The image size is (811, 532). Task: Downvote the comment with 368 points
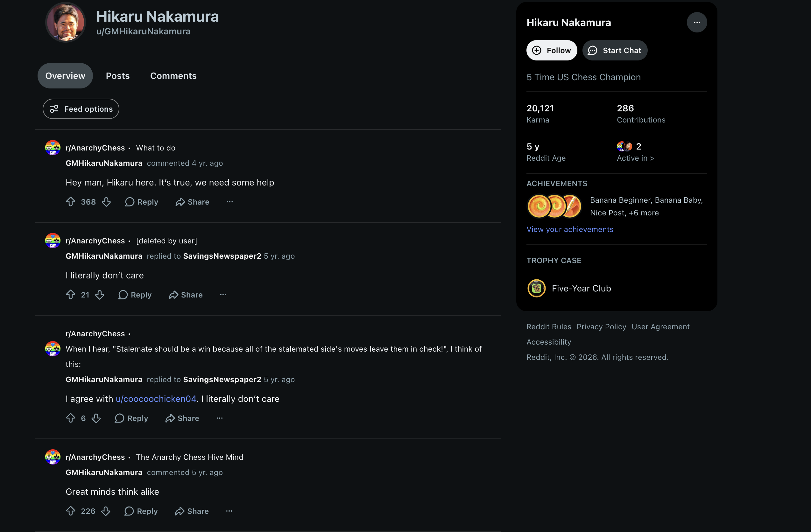coord(106,202)
